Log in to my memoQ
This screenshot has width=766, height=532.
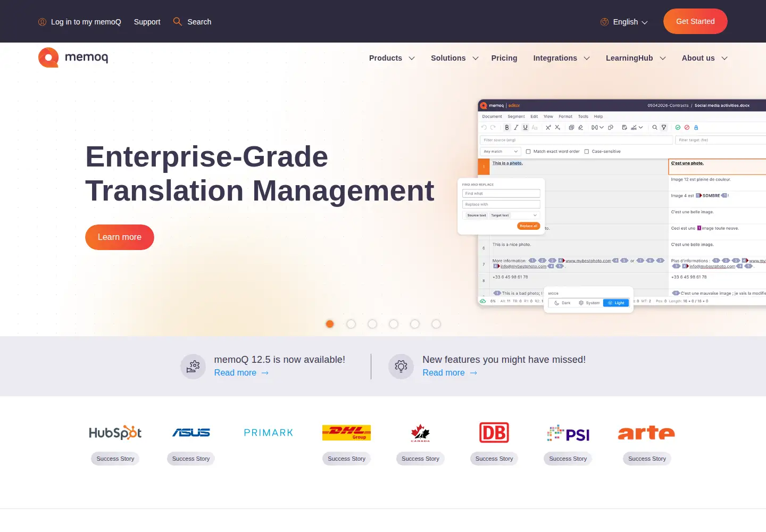click(80, 22)
